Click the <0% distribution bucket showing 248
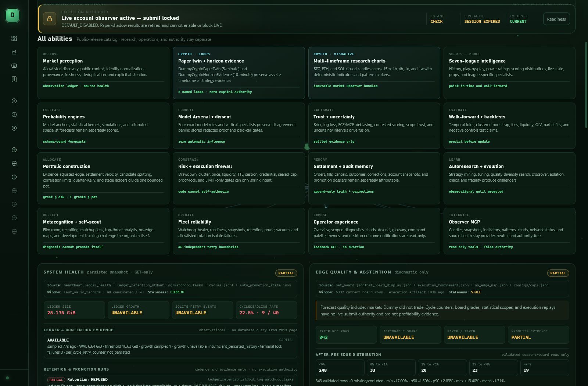The width and height of the screenshot is (588, 386). point(340,367)
